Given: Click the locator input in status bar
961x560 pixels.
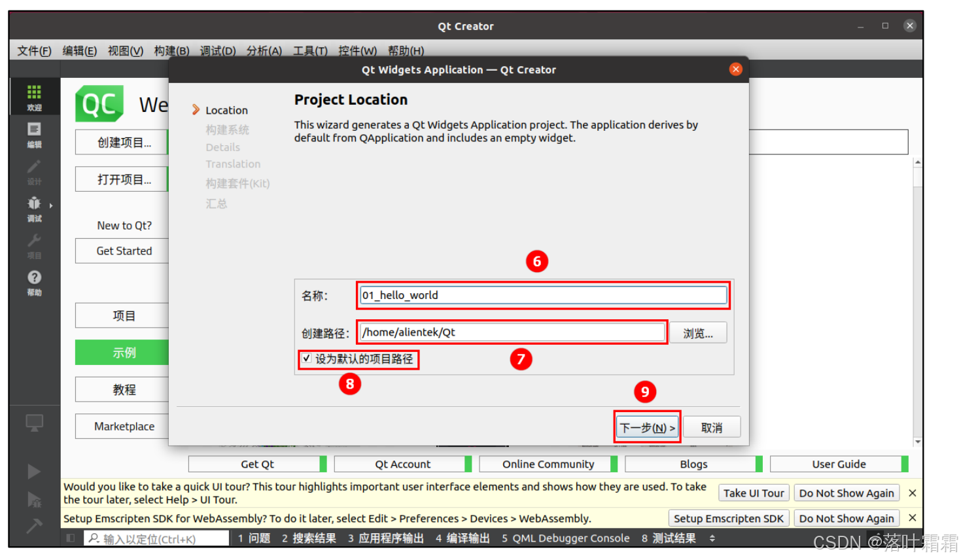Looking at the screenshot, I should (157, 538).
